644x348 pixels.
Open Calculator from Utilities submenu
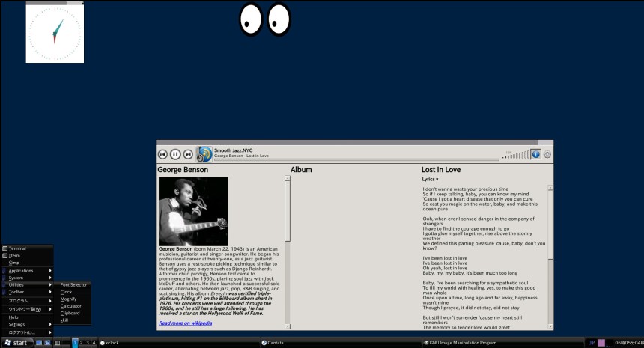click(70, 306)
